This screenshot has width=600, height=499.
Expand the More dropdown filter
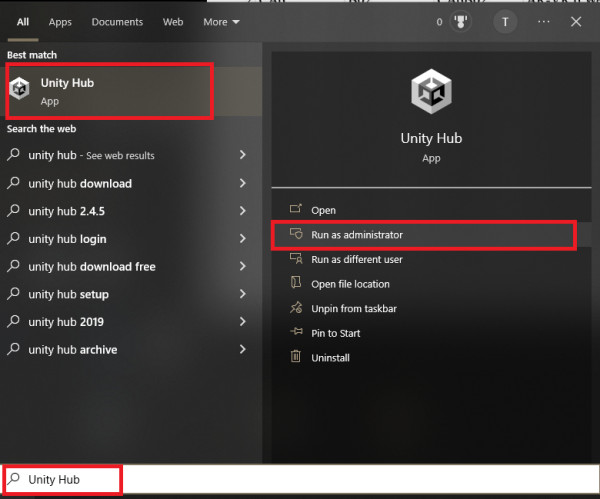pos(222,22)
